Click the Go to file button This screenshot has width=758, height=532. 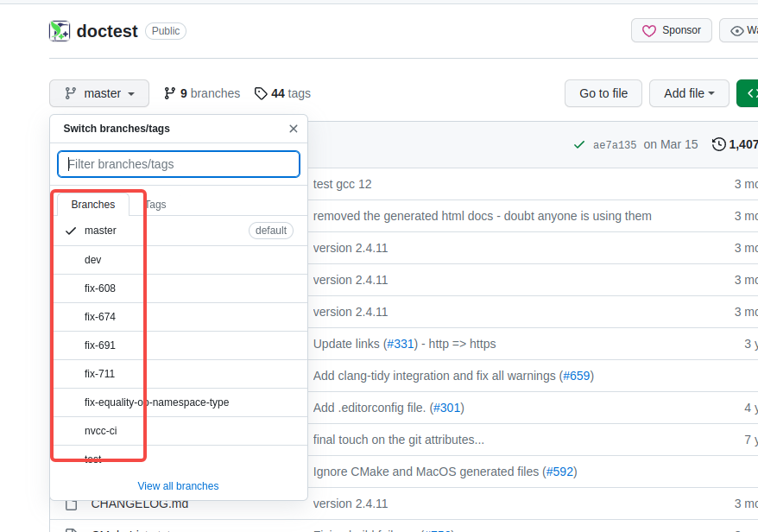click(603, 93)
